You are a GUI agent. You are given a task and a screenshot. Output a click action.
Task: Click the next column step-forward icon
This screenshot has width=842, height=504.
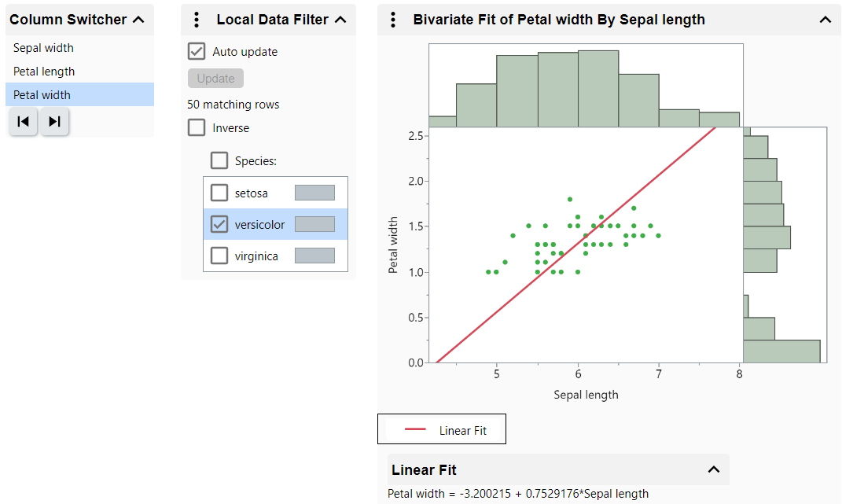click(x=54, y=122)
